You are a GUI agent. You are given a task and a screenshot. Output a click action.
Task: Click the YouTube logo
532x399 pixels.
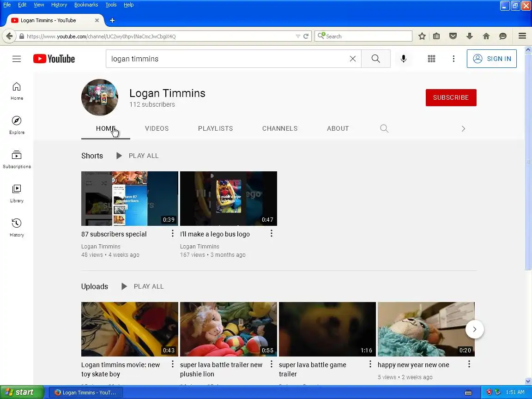(54, 59)
